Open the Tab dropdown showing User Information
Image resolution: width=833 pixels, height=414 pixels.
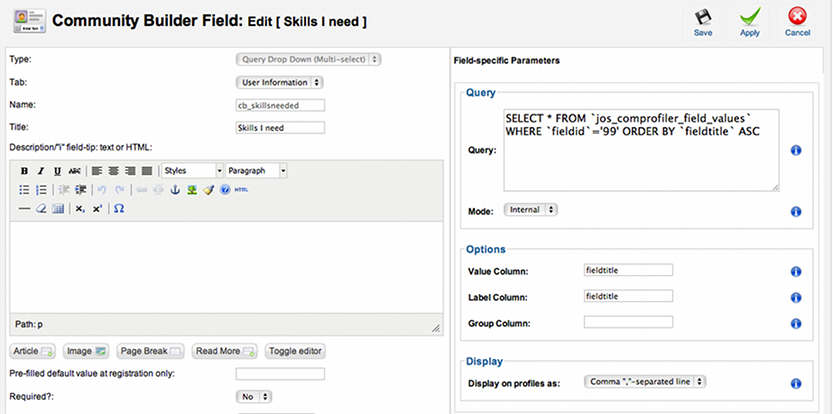click(279, 82)
